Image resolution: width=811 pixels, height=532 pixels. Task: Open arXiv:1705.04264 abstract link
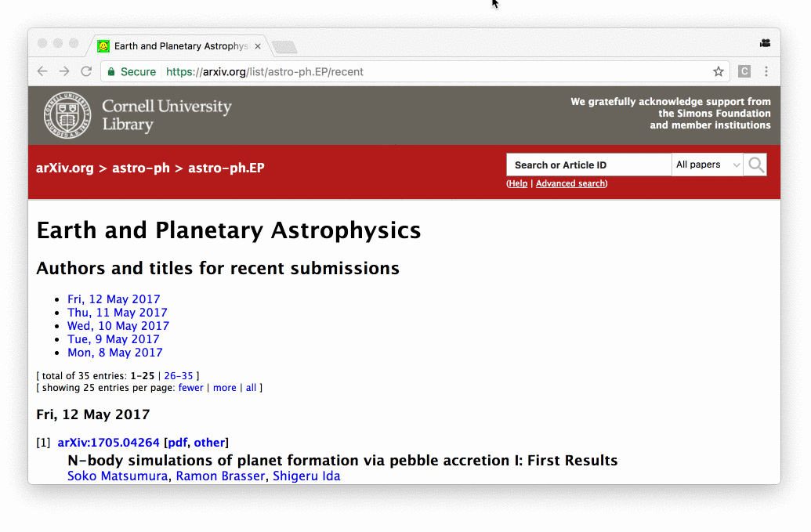(109, 443)
